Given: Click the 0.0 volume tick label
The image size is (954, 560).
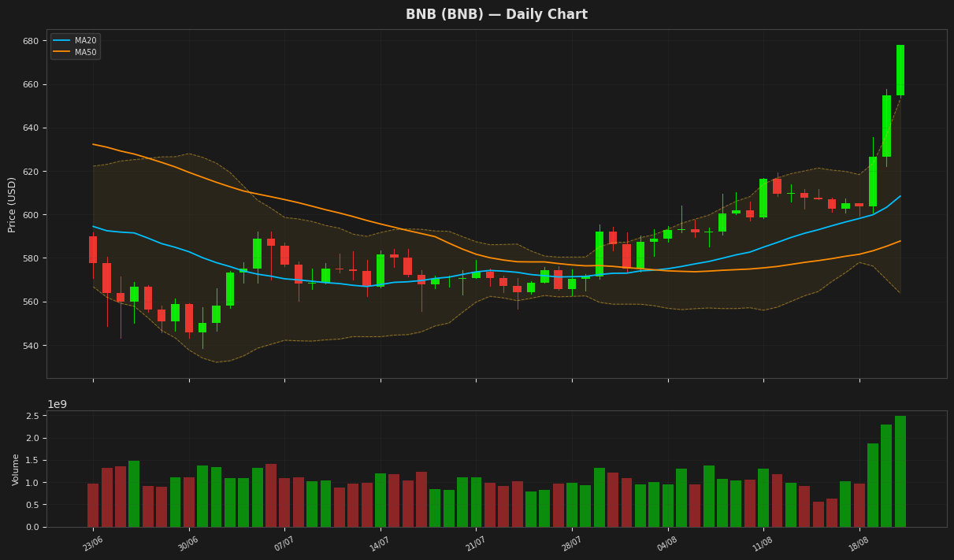Looking at the screenshot, I should coord(33,527).
